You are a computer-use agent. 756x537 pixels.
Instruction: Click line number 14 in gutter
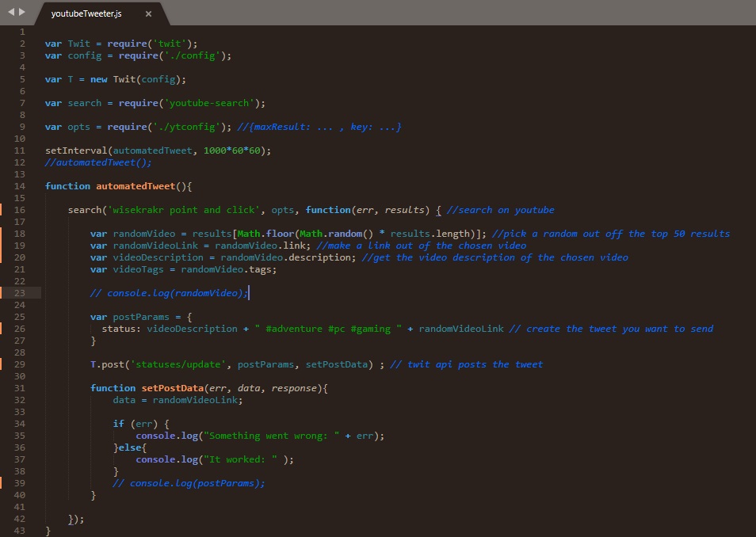(x=19, y=186)
